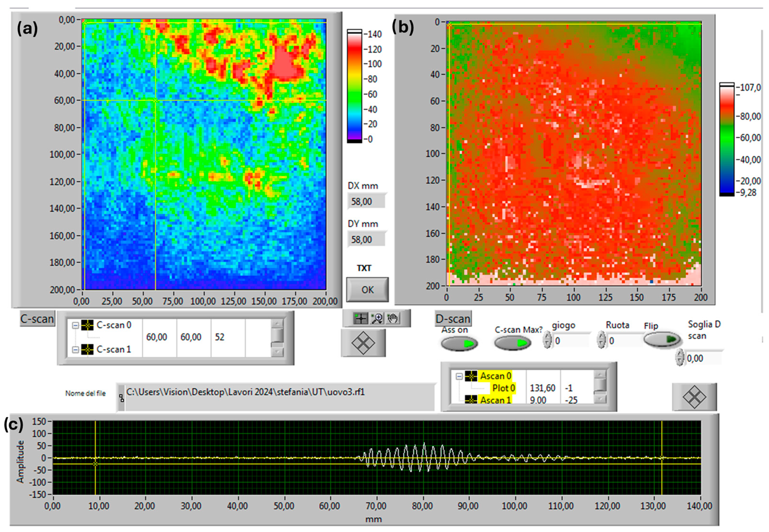
Task: Collapse the C-scan 1 tree node
Action: pos(75,349)
